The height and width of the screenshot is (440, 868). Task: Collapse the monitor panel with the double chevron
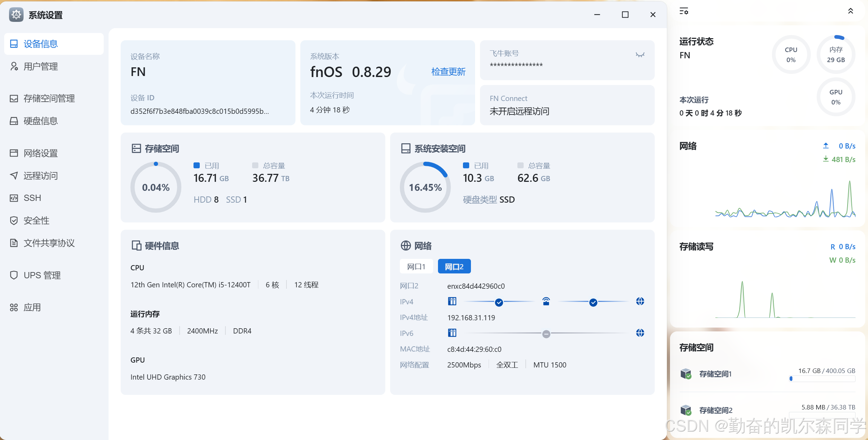point(850,11)
